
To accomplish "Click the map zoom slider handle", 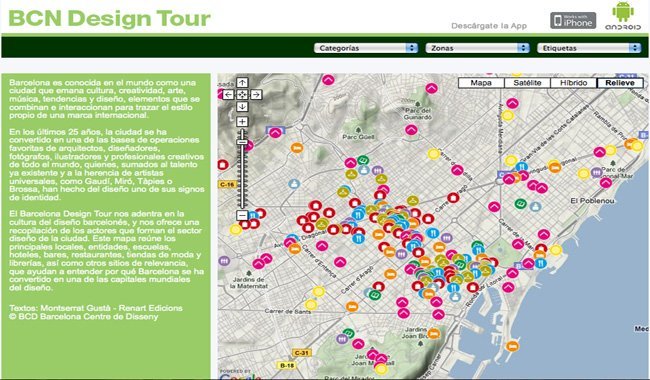I will pyautogui.click(x=242, y=143).
